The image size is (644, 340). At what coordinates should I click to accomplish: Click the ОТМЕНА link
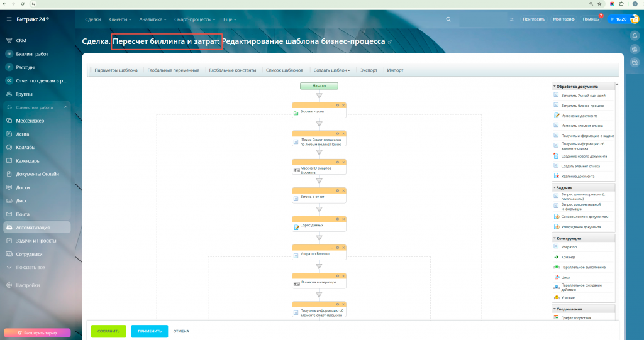[181, 331]
